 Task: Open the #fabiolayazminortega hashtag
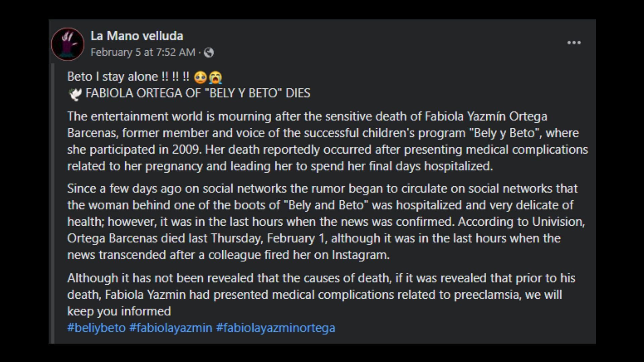click(275, 327)
